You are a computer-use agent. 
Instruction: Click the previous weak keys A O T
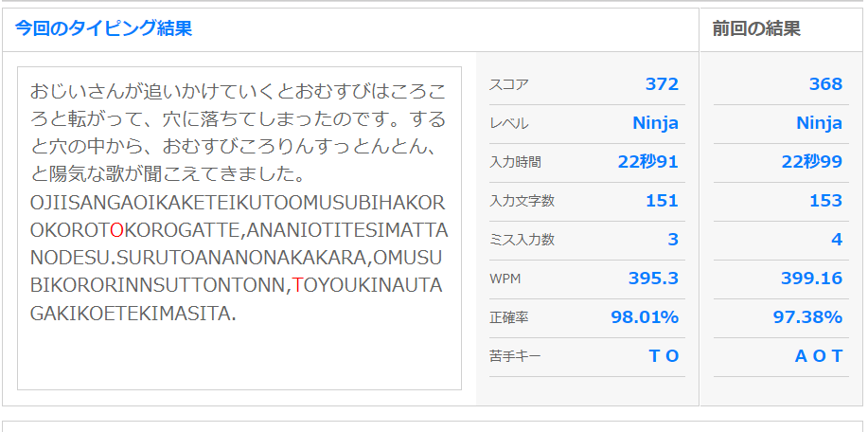819,355
